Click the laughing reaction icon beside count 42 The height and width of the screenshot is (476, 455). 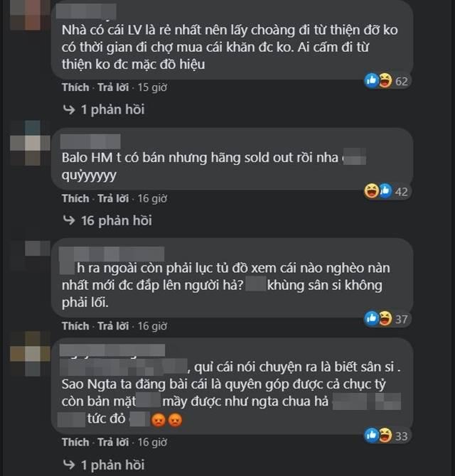pos(372,191)
